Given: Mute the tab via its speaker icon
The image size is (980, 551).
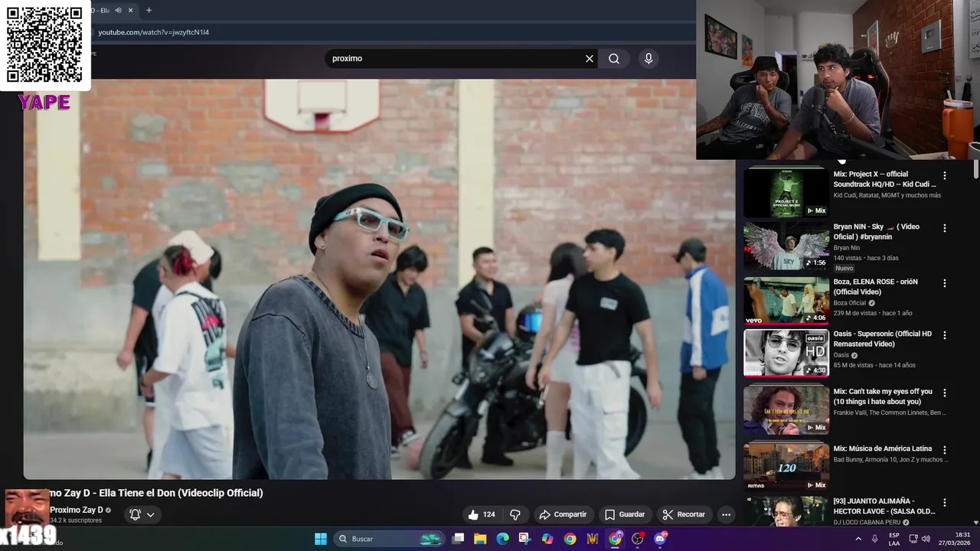Looking at the screenshot, I should [118, 10].
